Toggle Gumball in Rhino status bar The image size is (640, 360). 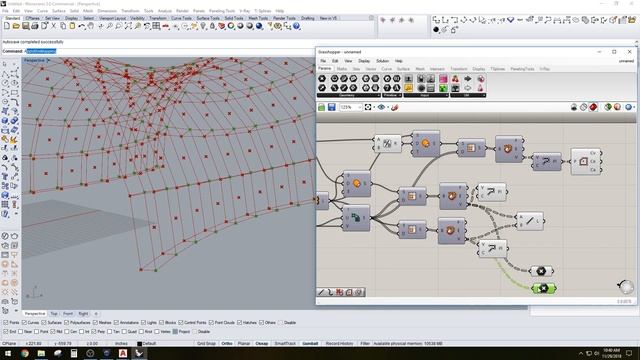click(310, 343)
